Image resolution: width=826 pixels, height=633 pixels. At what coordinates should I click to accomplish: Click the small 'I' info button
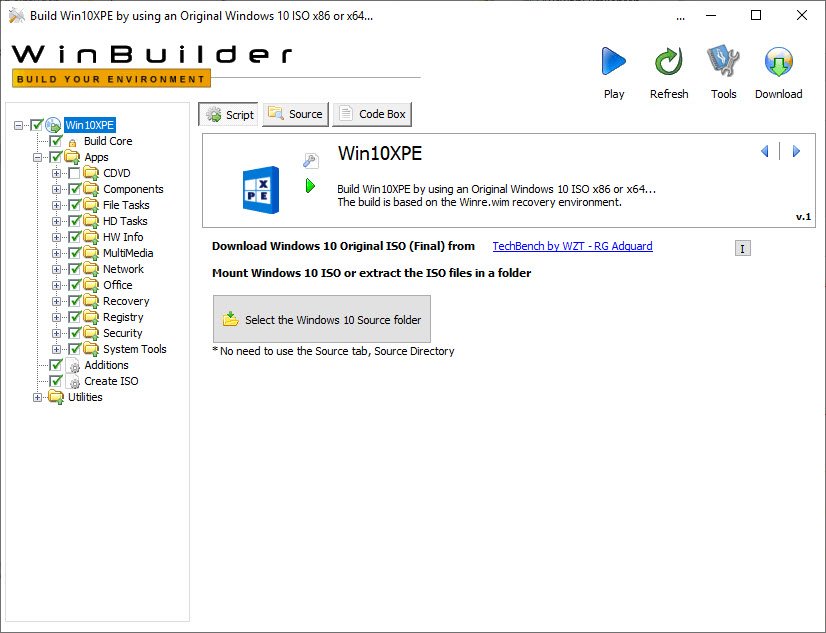pyautogui.click(x=743, y=249)
